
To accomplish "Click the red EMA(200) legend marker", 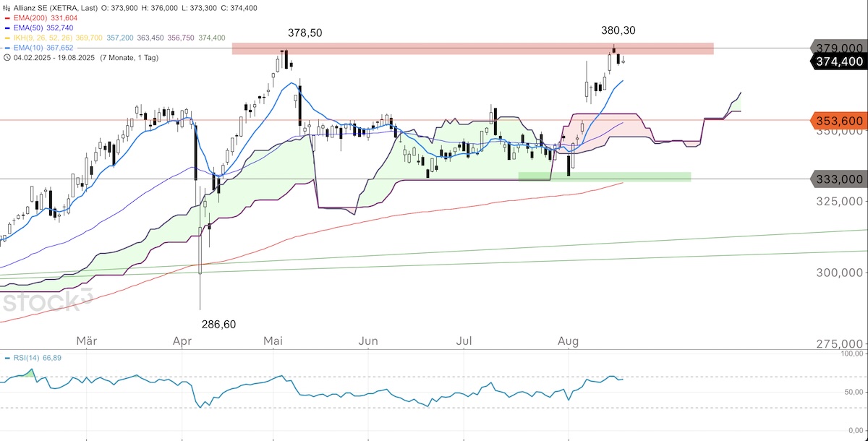I will pyautogui.click(x=7, y=17).
